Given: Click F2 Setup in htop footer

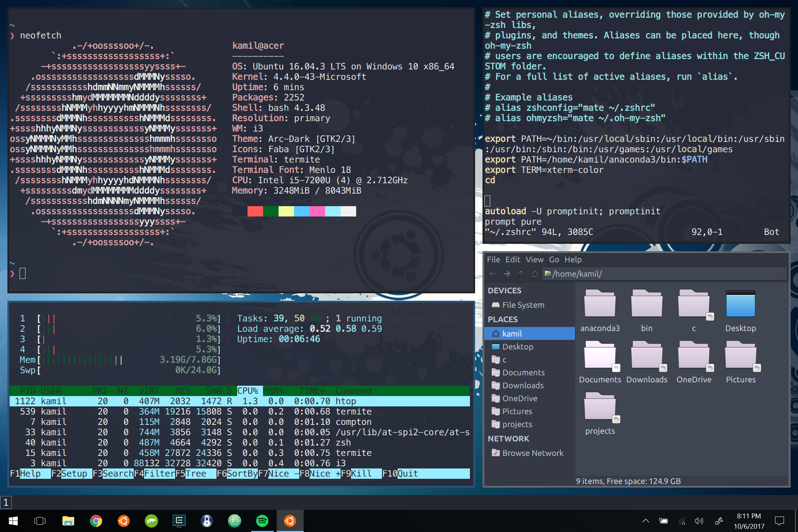Looking at the screenshot, I should 72,474.
